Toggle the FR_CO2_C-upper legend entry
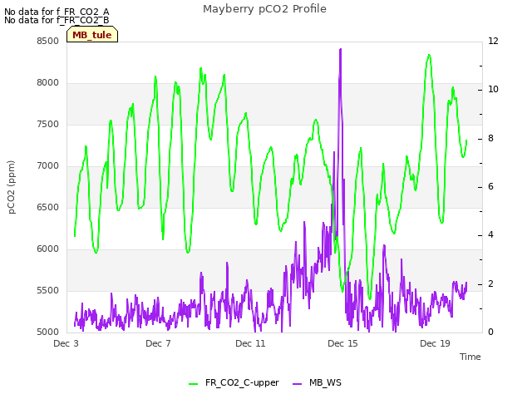This screenshot has height=399, width=532. pos(234,383)
